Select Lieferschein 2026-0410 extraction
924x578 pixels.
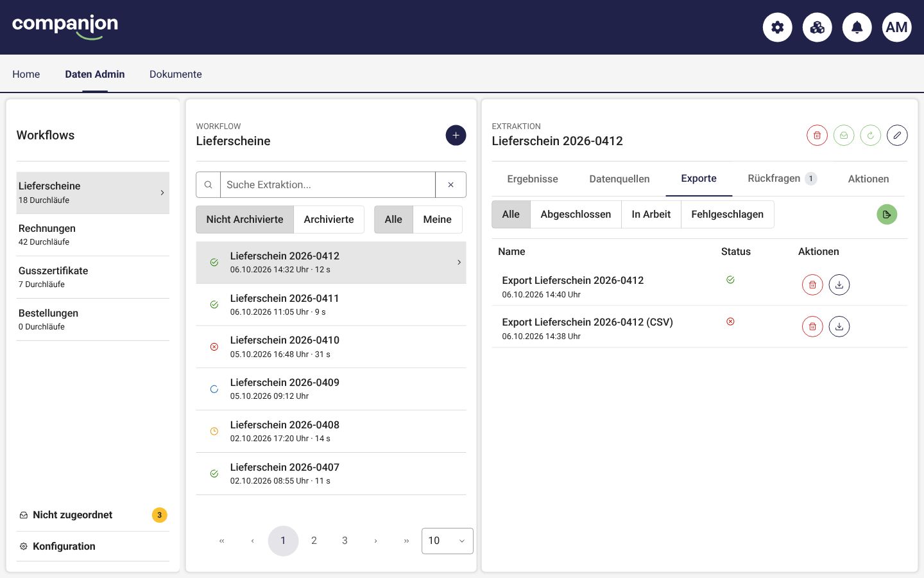coord(331,347)
